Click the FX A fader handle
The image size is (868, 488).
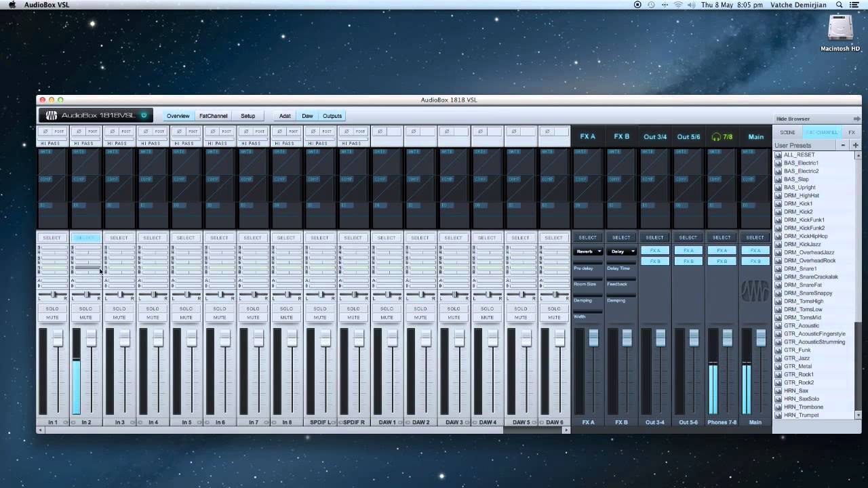click(594, 338)
